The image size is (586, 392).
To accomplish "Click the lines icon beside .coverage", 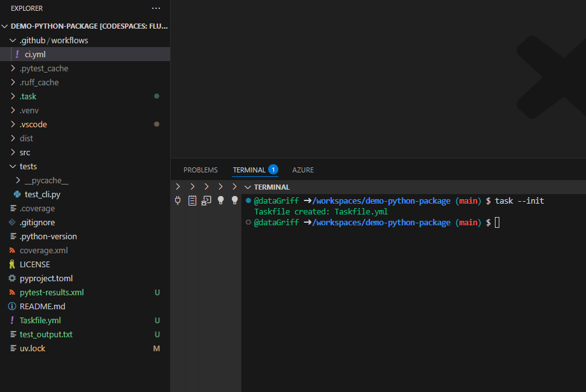I will pos(13,208).
